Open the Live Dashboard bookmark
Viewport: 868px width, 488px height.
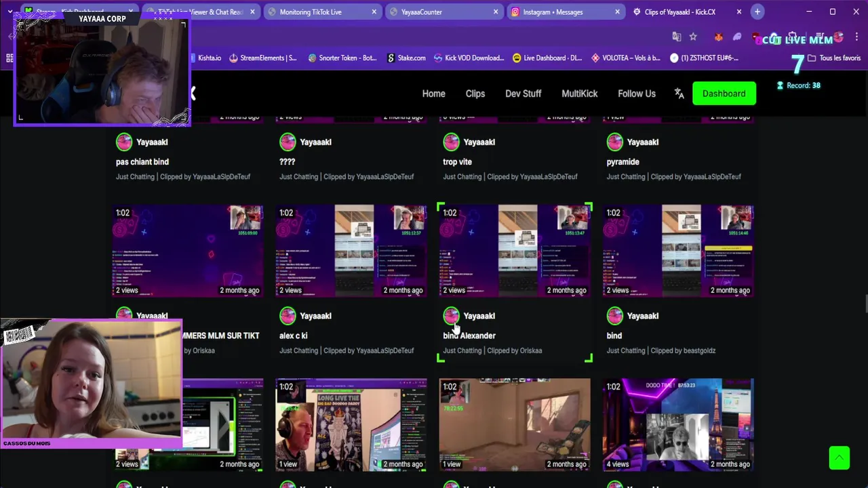click(547, 58)
